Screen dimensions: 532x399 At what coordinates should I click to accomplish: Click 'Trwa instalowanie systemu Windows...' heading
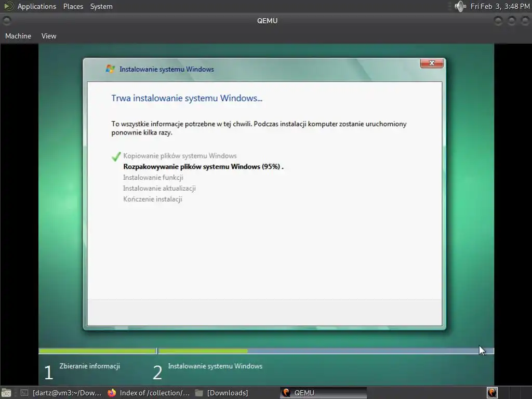187,98
